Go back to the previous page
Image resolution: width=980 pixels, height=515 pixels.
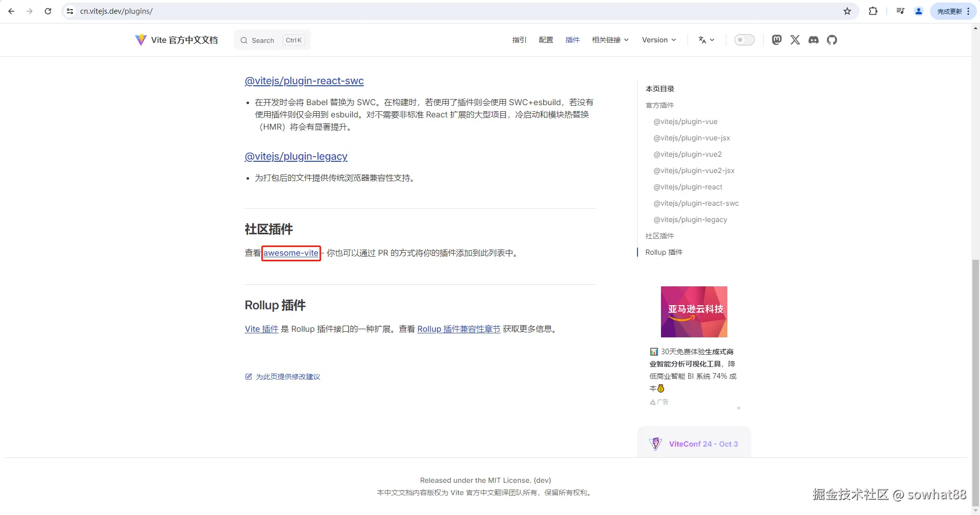[x=11, y=11]
